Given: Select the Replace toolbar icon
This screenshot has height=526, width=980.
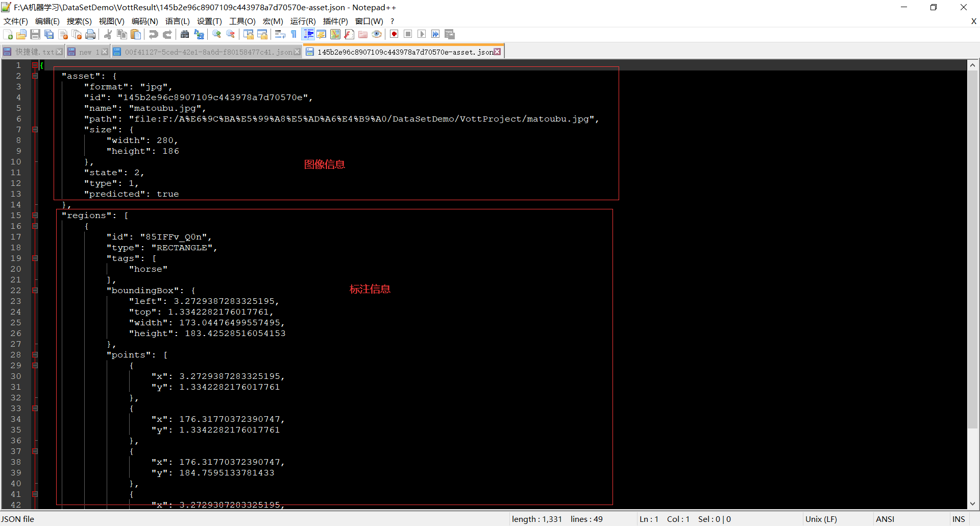Looking at the screenshot, I should click(x=199, y=34).
